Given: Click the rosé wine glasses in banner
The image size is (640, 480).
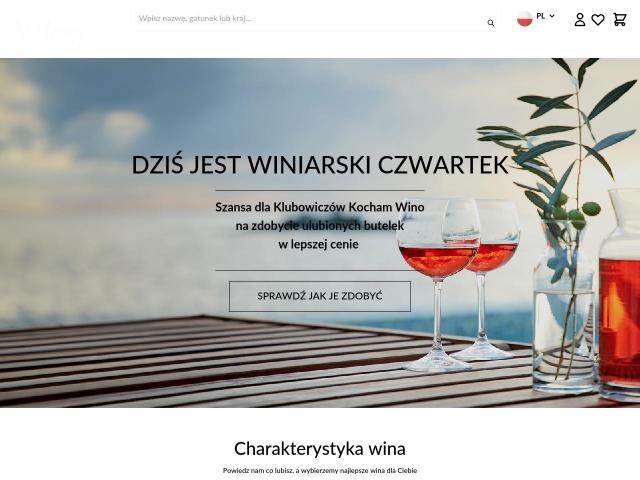Looking at the screenshot, I should pyautogui.click(x=458, y=284).
